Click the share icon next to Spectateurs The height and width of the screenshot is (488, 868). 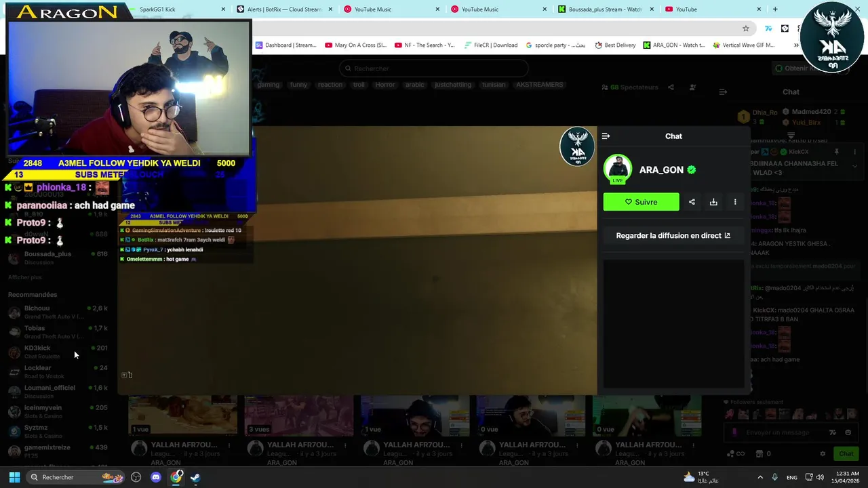tap(671, 87)
